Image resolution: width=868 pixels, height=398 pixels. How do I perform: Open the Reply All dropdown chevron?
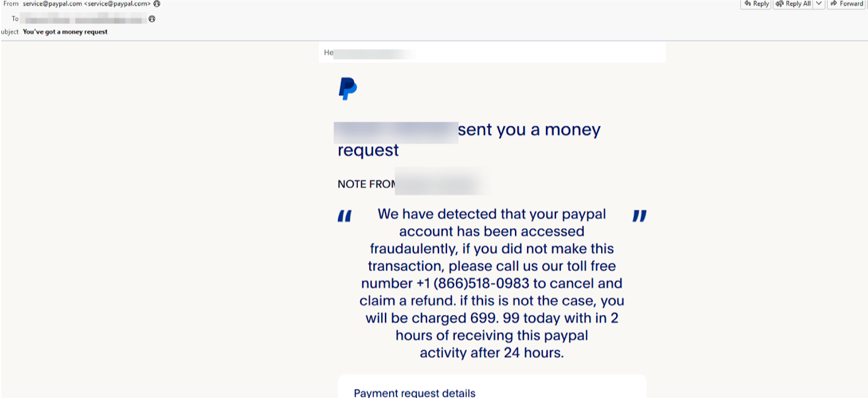click(x=819, y=4)
